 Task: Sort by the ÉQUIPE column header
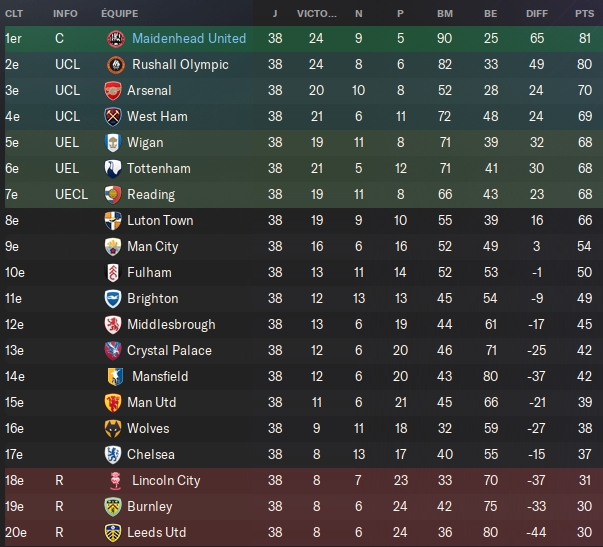(120, 14)
